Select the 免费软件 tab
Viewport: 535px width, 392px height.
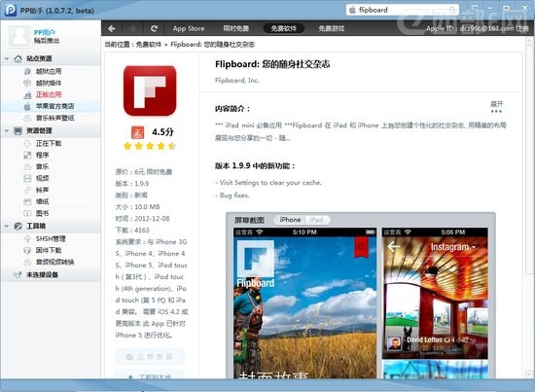coord(283,28)
